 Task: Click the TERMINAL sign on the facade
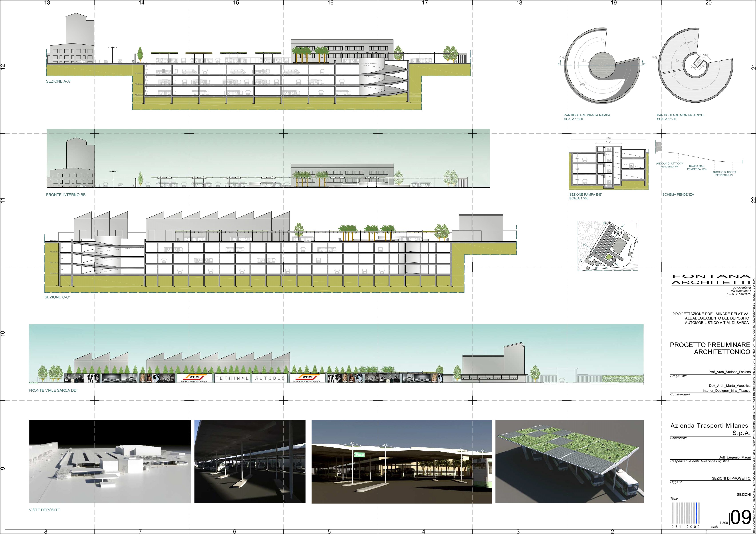[x=232, y=378]
